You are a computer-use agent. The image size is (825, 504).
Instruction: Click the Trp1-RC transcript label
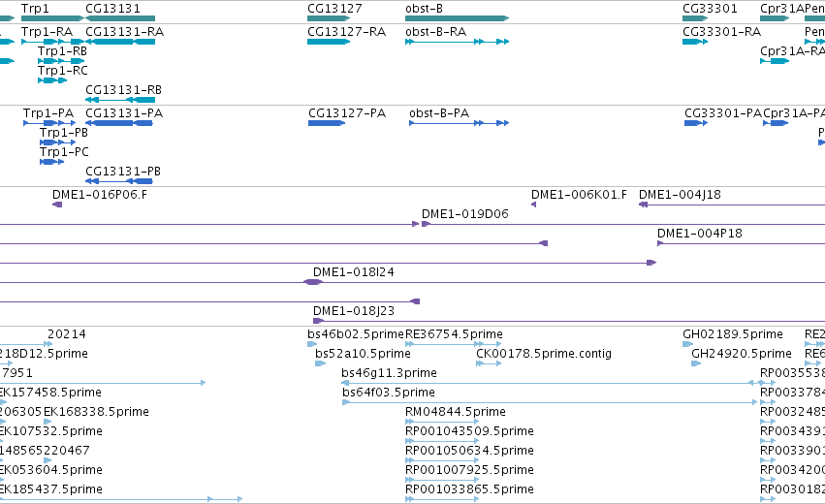coord(63,71)
